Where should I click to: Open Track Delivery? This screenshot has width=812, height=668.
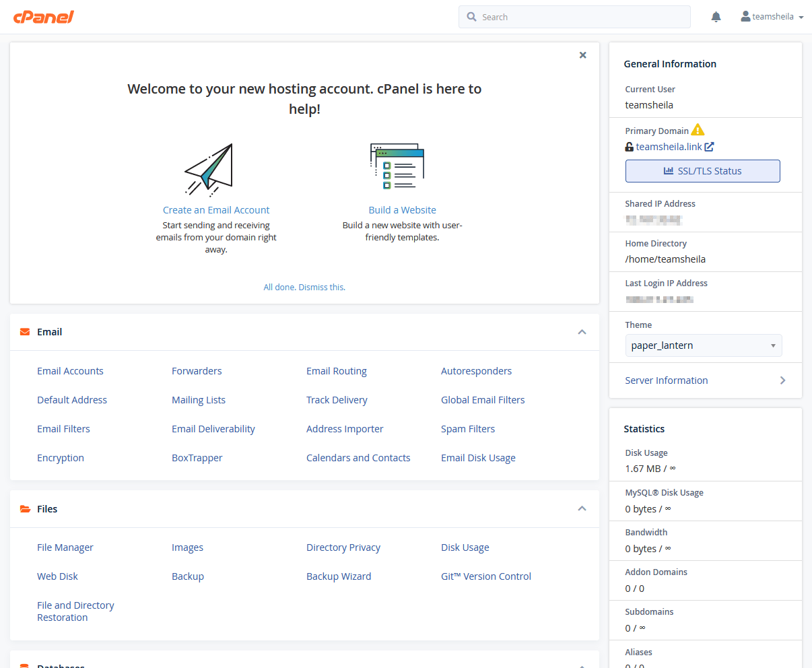337,400
